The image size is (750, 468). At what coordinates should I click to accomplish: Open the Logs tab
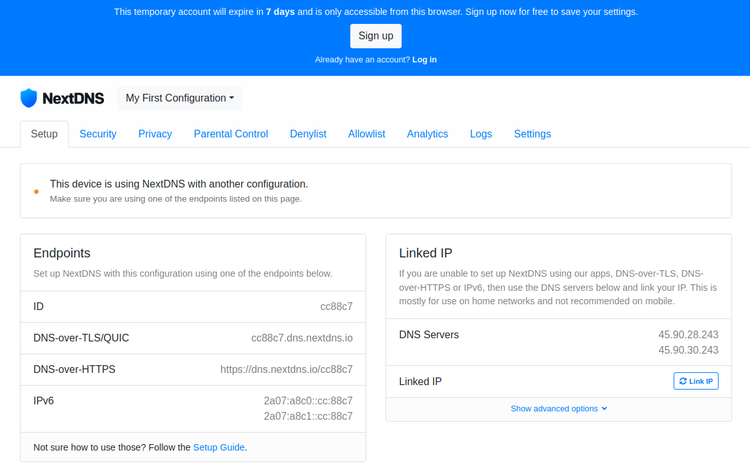[481, 134]
